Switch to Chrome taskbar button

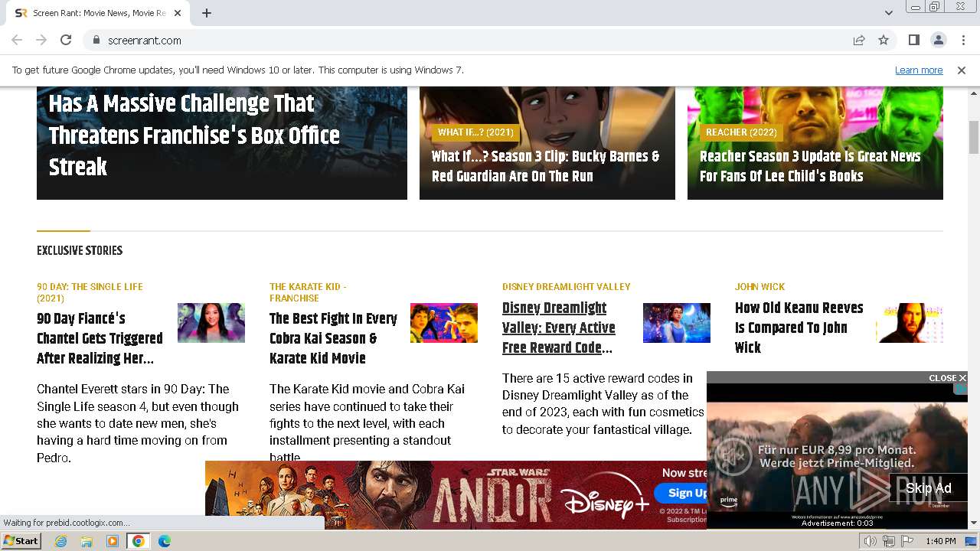(139, 541)
